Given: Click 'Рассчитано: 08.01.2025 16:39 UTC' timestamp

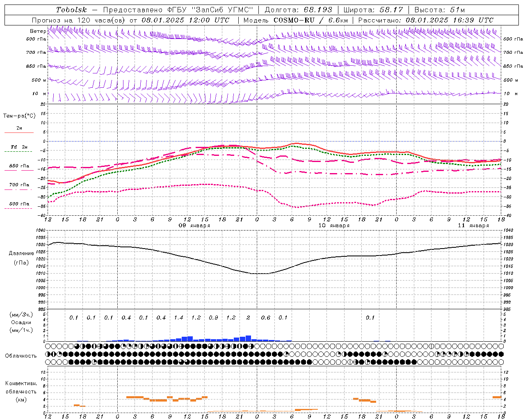Looking at the screenshot, I should pyautogui.click(x=426, y=20).
